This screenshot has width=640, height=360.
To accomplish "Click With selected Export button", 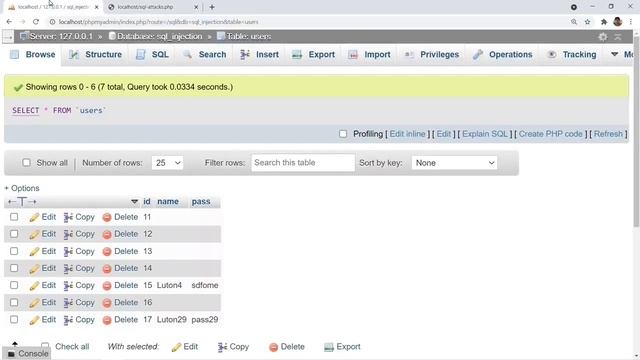I will pos(342,347).
